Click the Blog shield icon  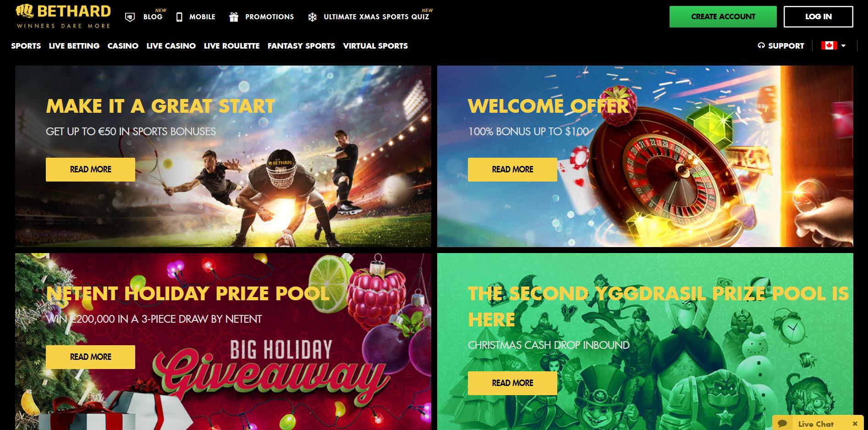pos(130,17)
